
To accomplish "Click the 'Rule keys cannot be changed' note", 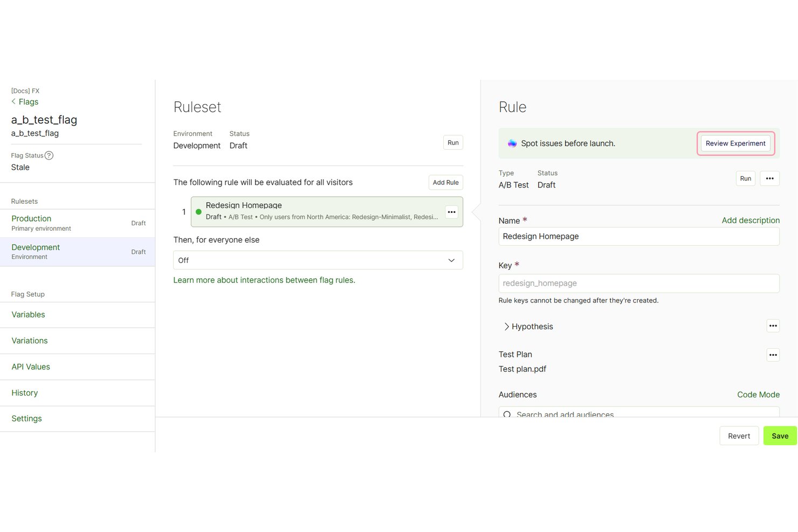I will point(579,301).
